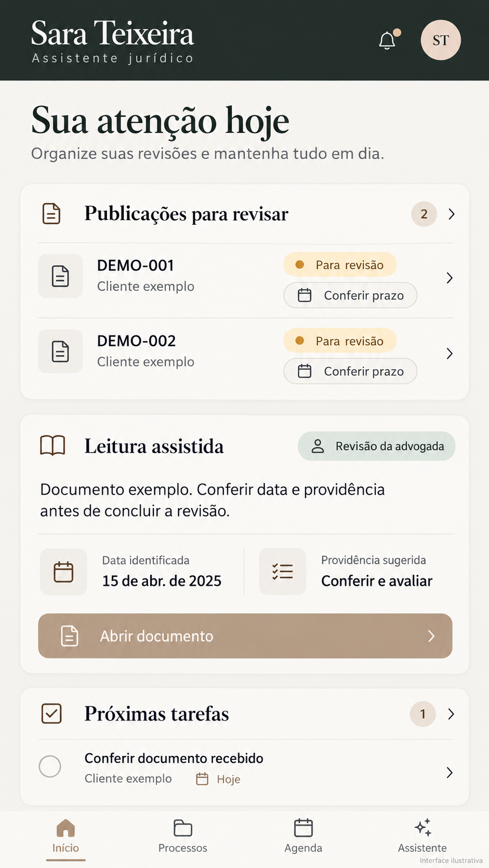Image resolution: width=489 pixels, height=868 pixels.
Task: Open DEMO-001 row chevron
Action: (450, 278)
